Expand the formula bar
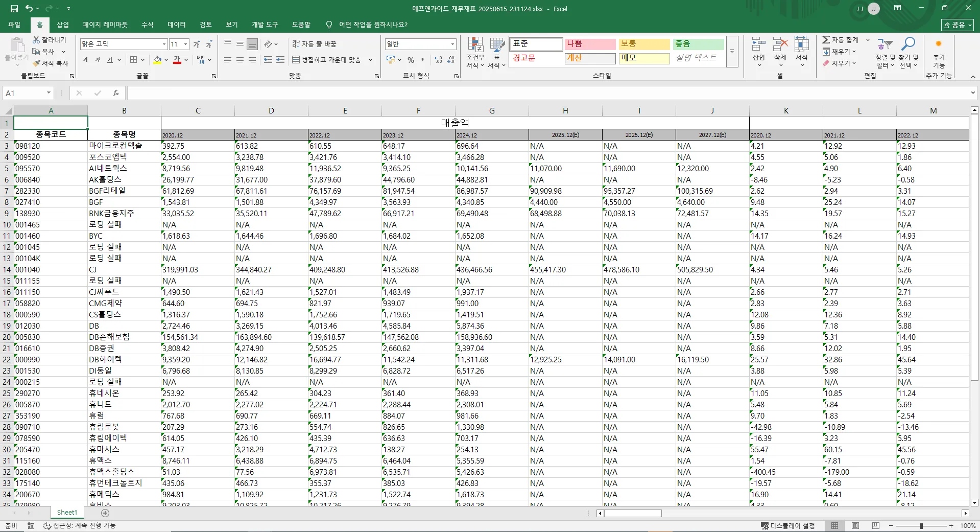 pyautogui.click(x=972, y=93)
